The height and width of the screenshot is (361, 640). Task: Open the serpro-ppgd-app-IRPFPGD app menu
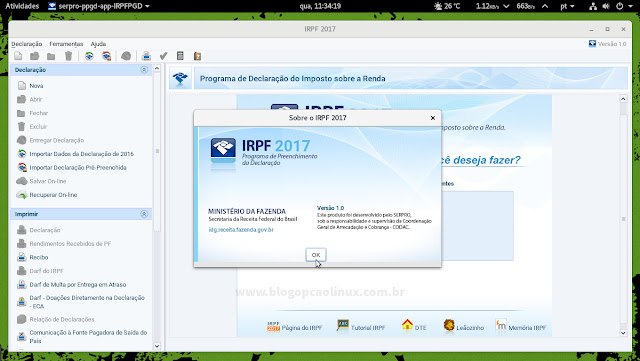click(x=99, y=6)
